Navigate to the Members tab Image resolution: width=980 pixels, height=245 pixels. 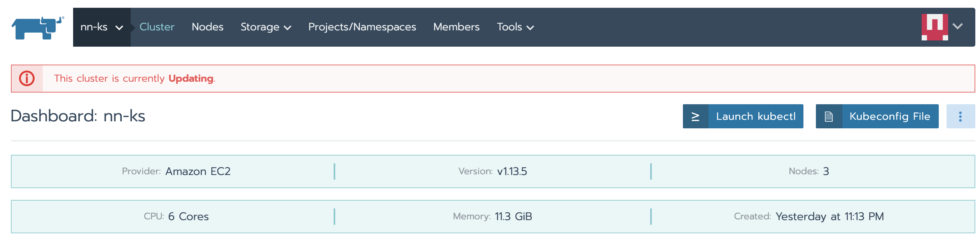click(x=456, y=27)
